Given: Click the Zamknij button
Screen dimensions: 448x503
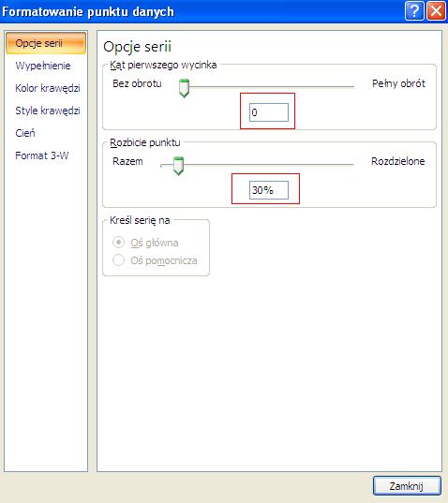Looking at the screenshot, I should 407,486.
